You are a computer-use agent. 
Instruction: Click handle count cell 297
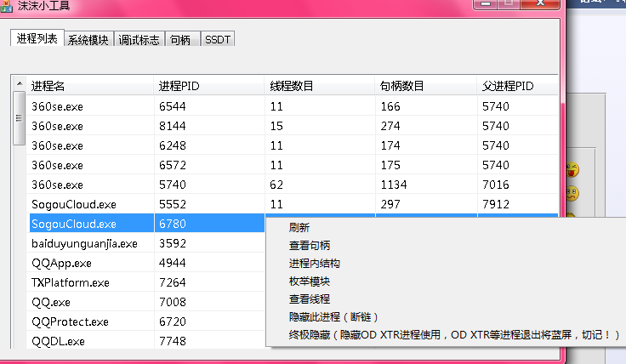click(x=390, y=204)
